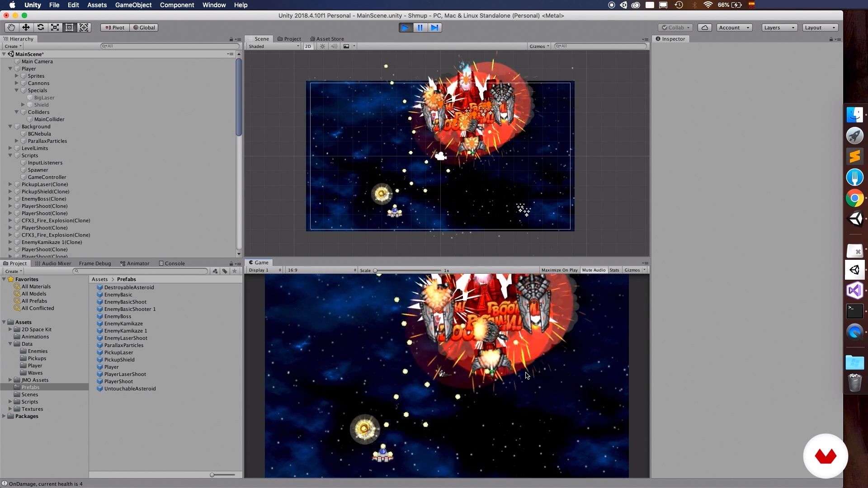Open Collab dropdown
This screenshot has width=868, height=488.
(675, 28)
